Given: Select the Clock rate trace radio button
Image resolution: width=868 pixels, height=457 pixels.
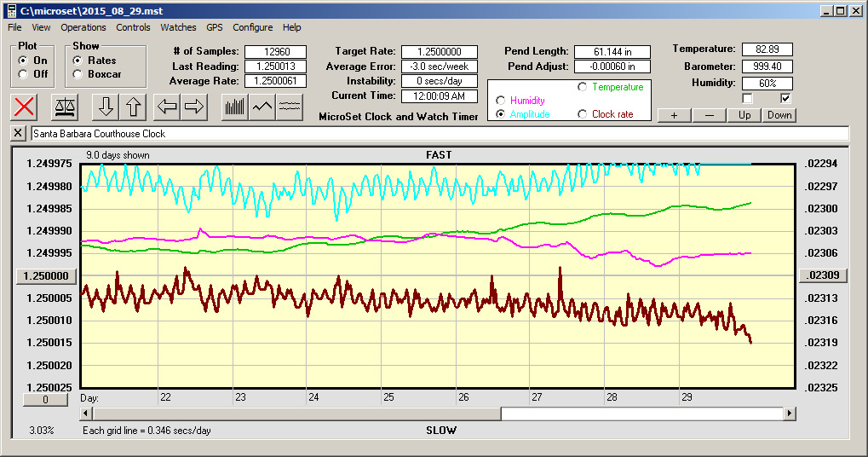Looking at the screenshot, I should tap(583, 114).
